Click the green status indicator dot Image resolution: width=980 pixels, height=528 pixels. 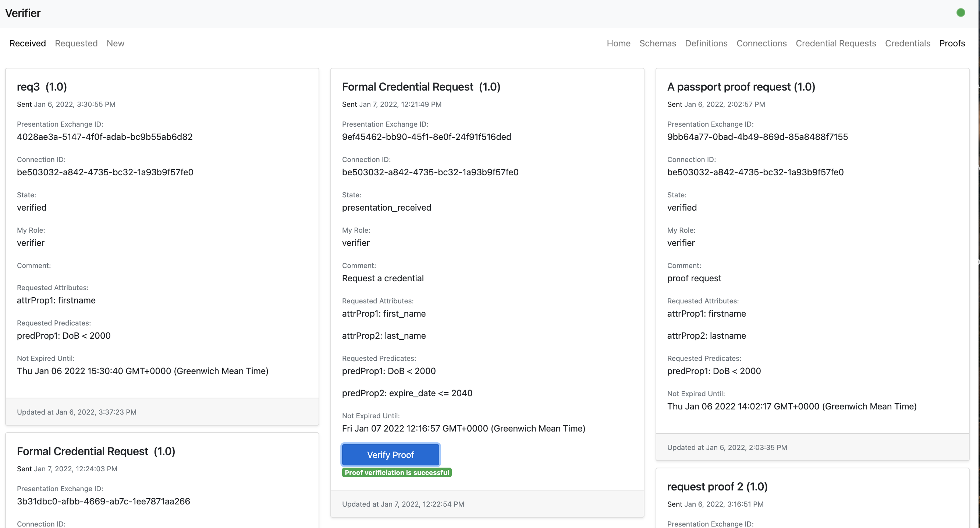pos(961,13)
